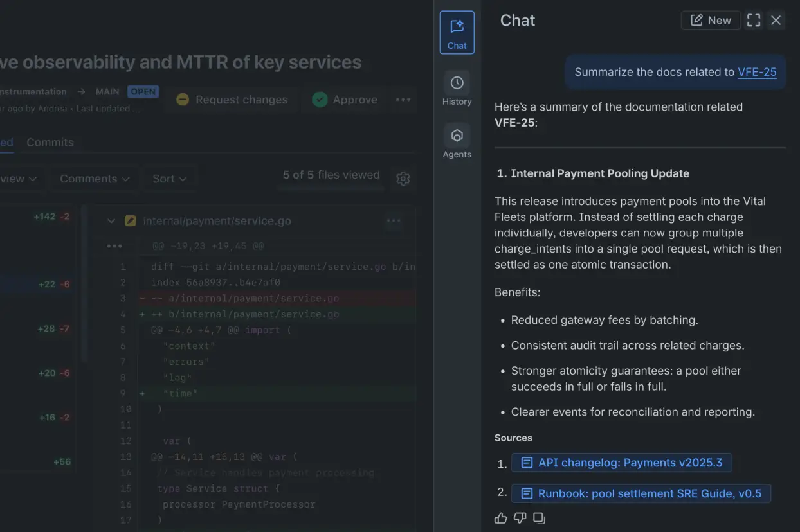Start a New chat
The height and width of the screenshot is (532, 800).
coord(711,21)
